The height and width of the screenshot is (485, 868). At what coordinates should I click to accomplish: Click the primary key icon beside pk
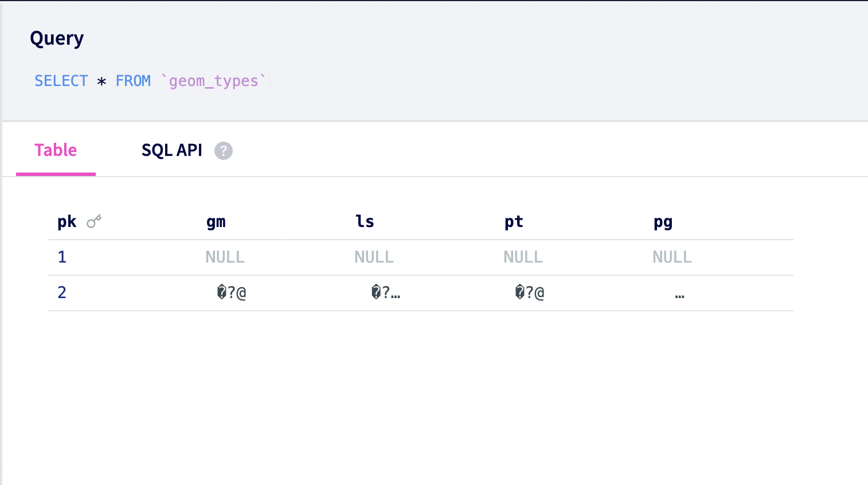[94, 221]
